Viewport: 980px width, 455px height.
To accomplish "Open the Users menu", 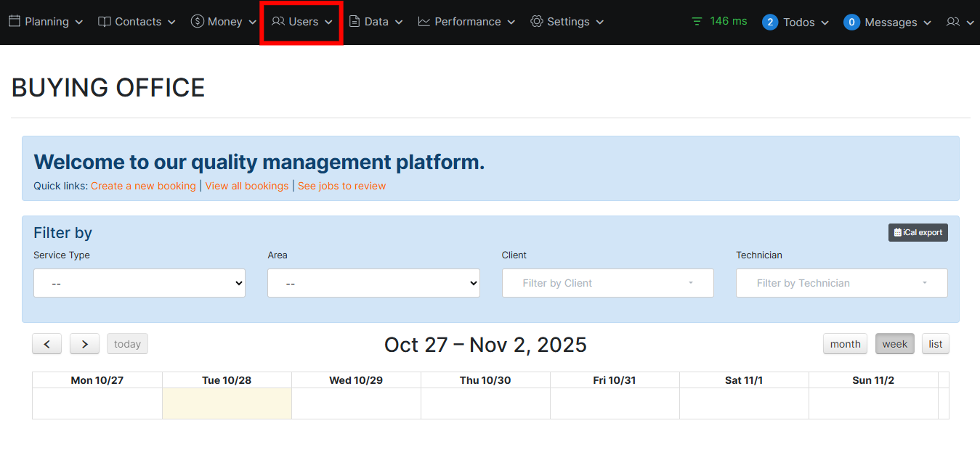I will [x=302, y=22].
